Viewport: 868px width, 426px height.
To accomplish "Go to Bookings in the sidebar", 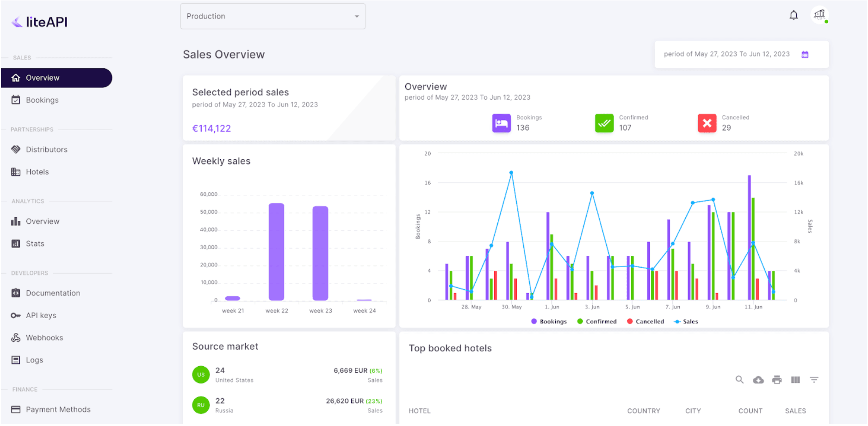I will pos(42,100).
